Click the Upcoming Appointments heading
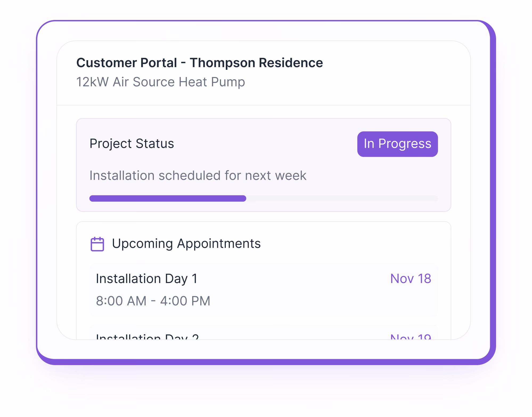532x417 pixels. click(186, 243)
